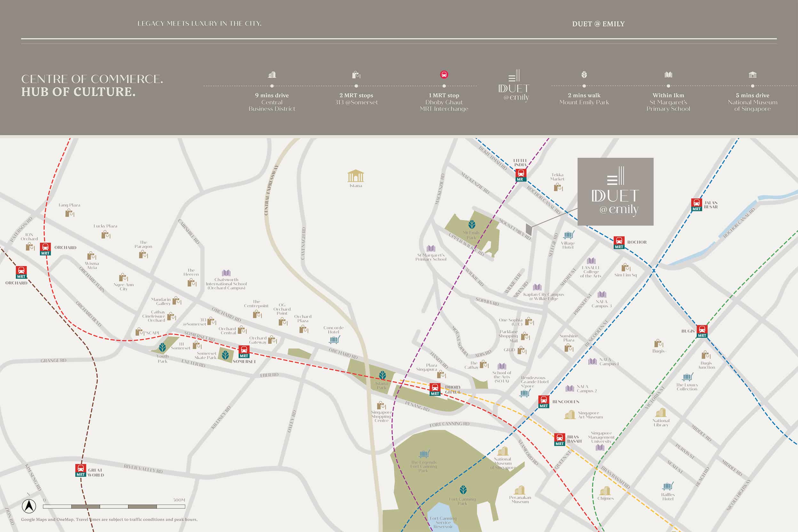The image size is (798, 532).
Task: Click the 'Fort Canning Service Reservoir' label
Action: click(x=443, y=522)
